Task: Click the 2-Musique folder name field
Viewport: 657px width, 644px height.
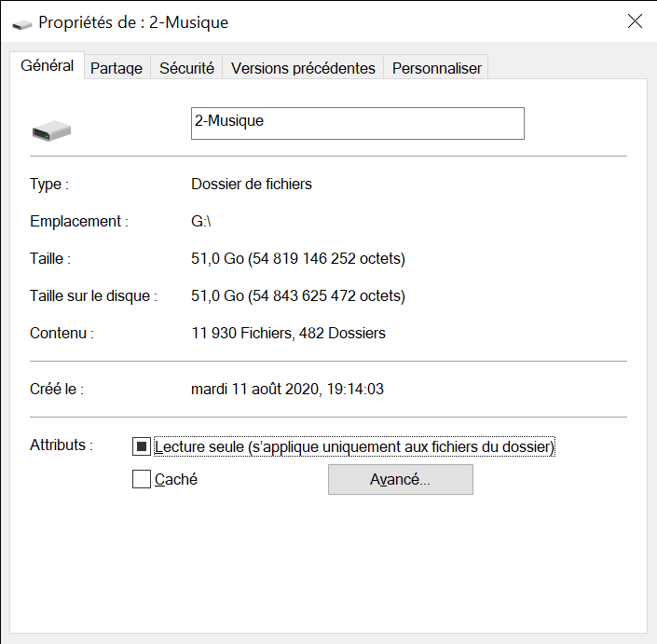Action: click(357, 123)
